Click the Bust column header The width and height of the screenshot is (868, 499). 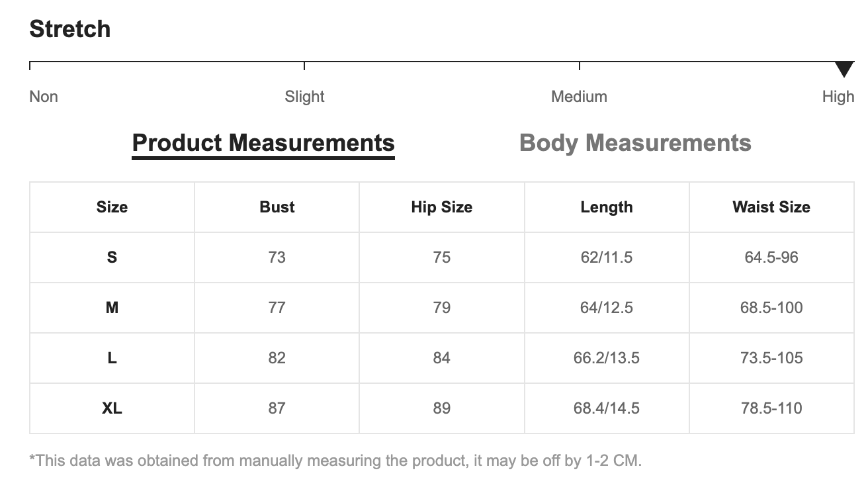277,207
